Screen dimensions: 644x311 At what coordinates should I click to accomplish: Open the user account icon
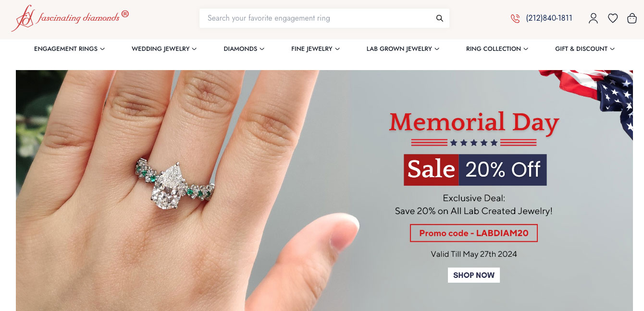tap(594, 18)
